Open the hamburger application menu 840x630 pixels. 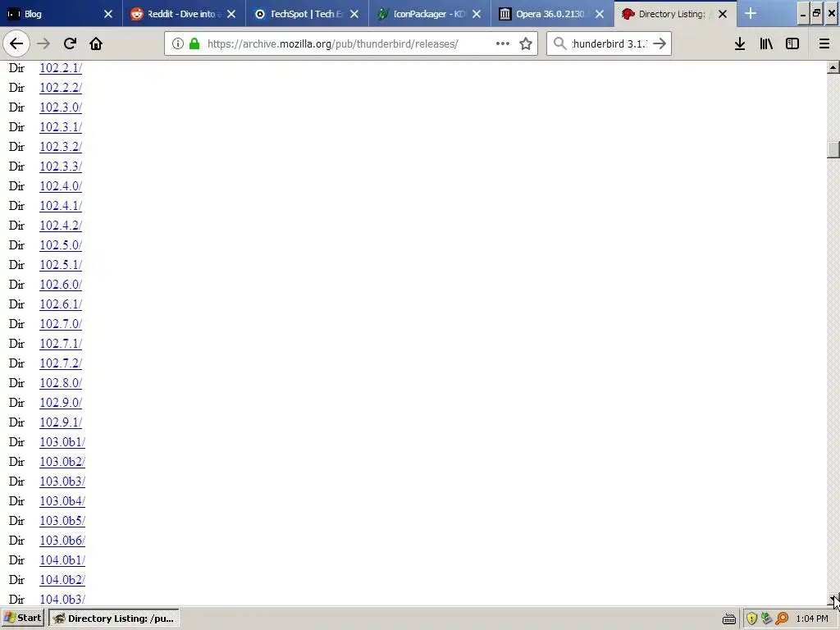click(824, 43)
